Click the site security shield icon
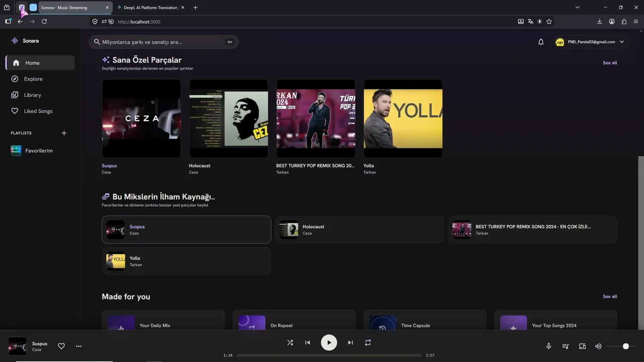The image size is (644, 362). point(95,22)
